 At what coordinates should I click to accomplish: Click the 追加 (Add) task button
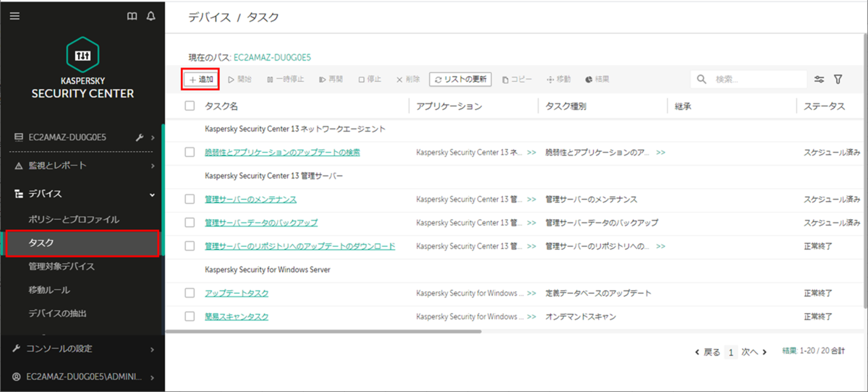(200, 79)
